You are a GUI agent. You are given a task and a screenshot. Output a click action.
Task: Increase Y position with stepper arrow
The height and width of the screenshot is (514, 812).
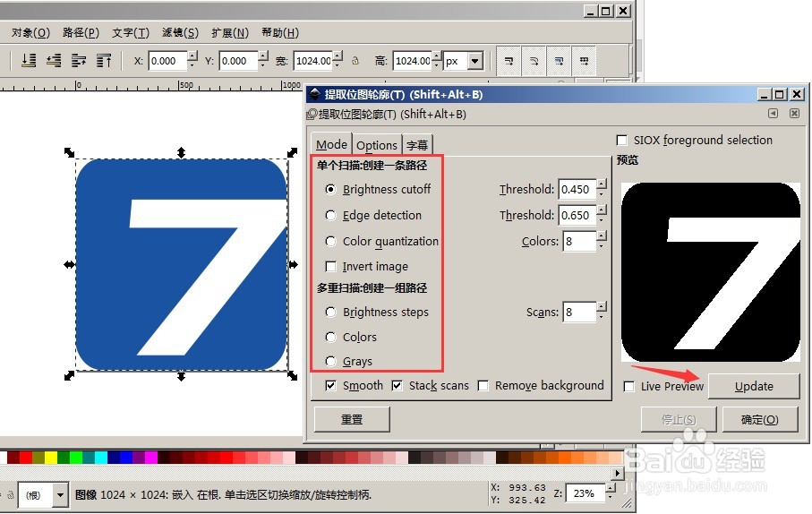coord(263,56)
